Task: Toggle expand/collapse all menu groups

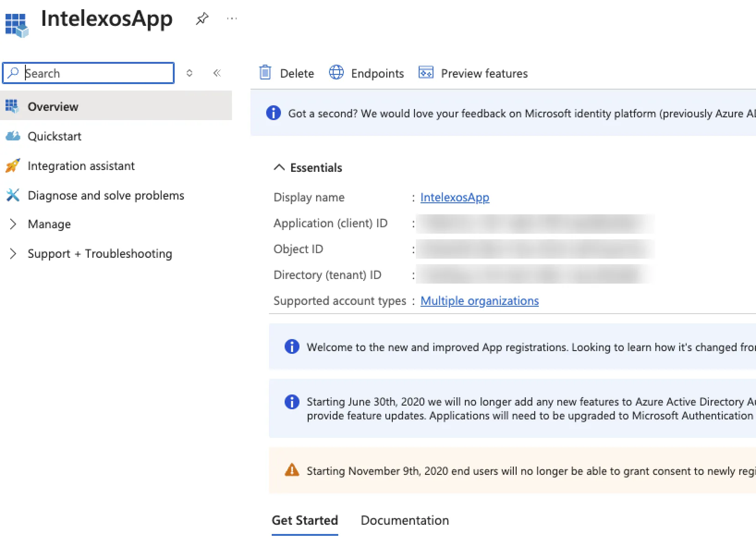Action: point(189,73)
